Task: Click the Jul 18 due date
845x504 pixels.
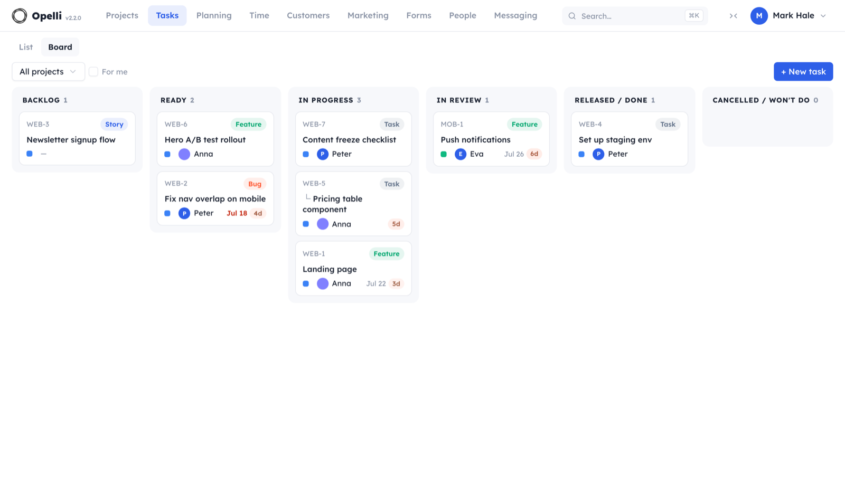Action: click(x=237, y=213)
